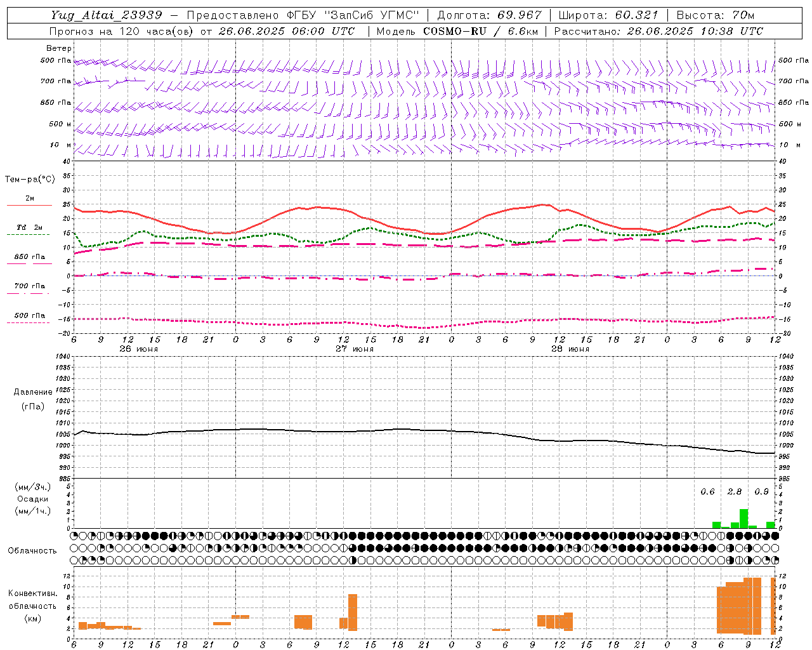This screenshot has width=812, height=650.
Task: Click the (мм/1ч.) precipitation unit label
Action: pos(33,511)
